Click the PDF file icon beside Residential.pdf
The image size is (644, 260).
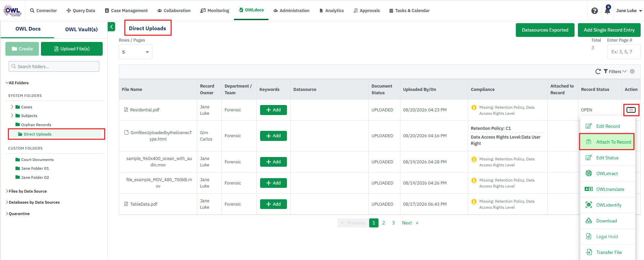[126, 110]
